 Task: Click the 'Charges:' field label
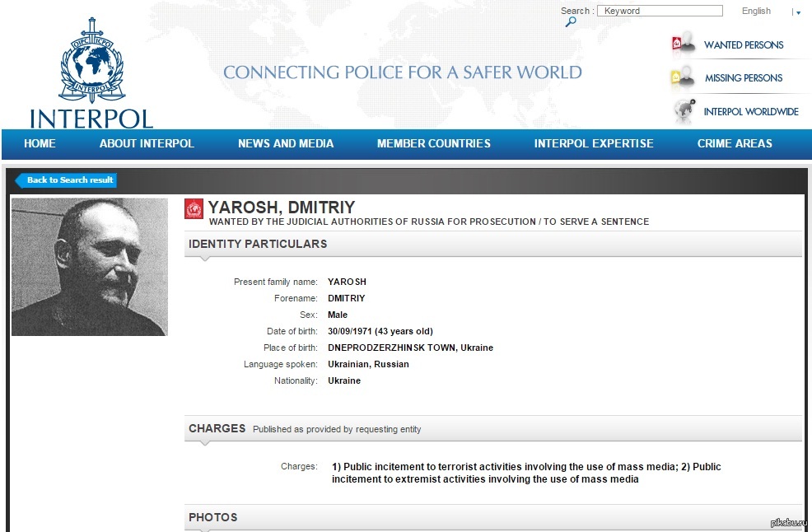coord(299,467)
